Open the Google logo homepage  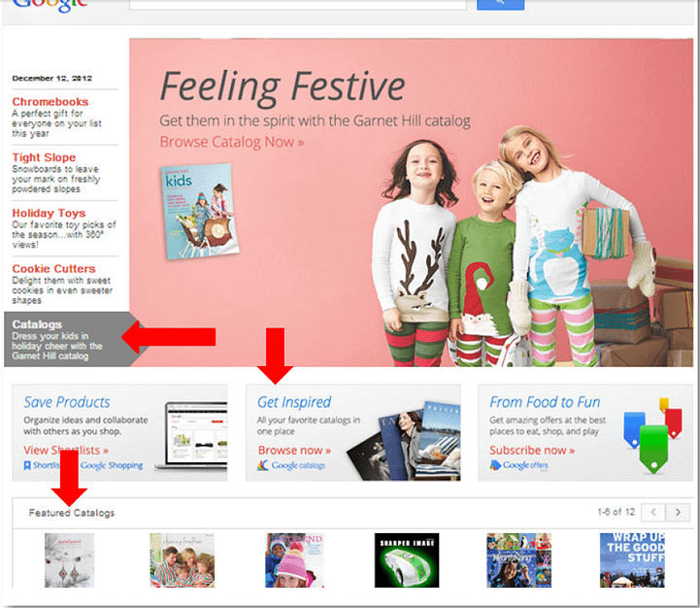[50, 6]
